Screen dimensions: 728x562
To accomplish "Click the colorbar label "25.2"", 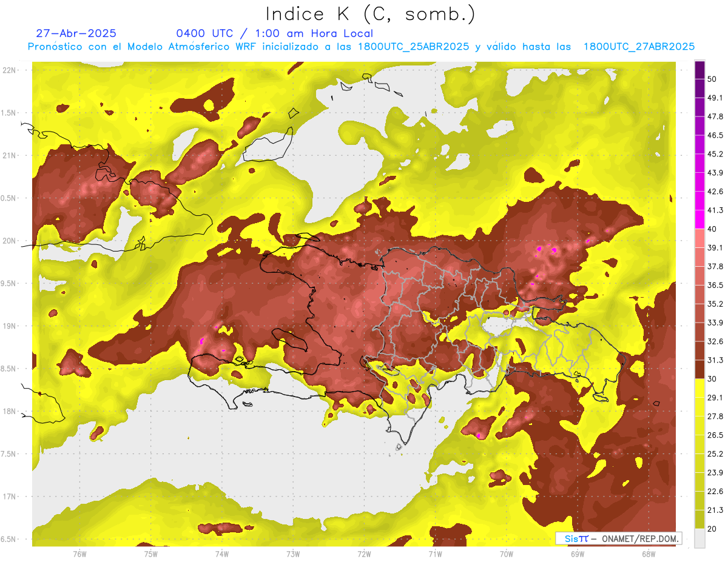I will pyautogui.click(x=715, y=454).
